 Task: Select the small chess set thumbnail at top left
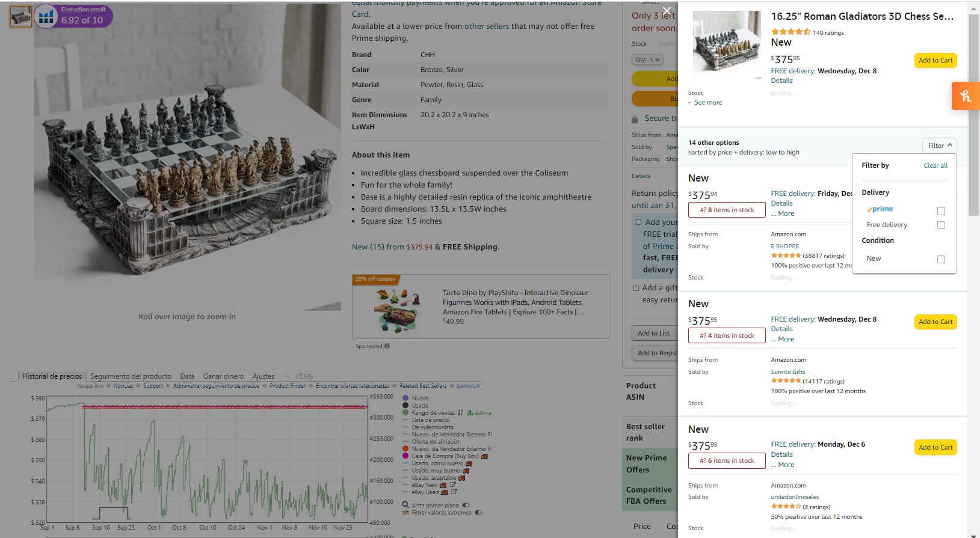pos(20,16)
